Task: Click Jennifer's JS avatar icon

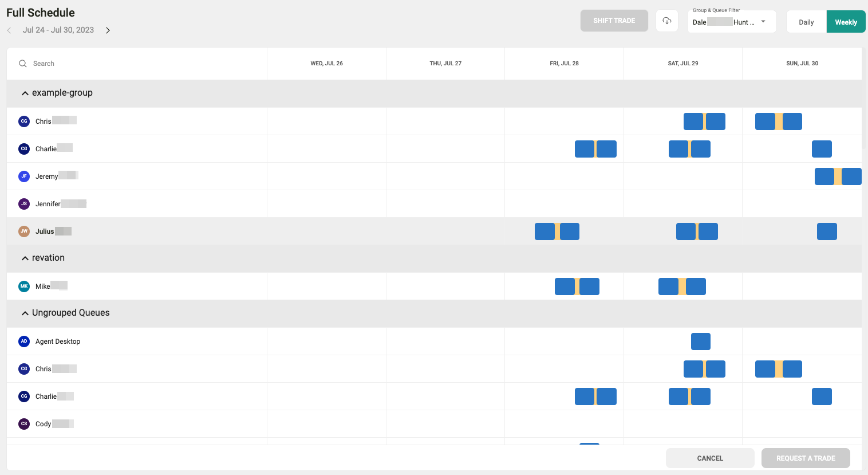Action: (24, 204)
